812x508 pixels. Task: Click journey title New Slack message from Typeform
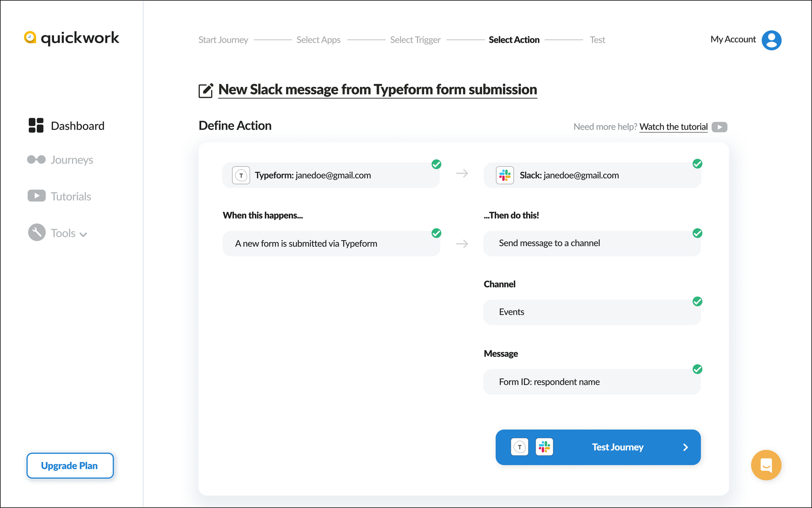pos(378,89)
